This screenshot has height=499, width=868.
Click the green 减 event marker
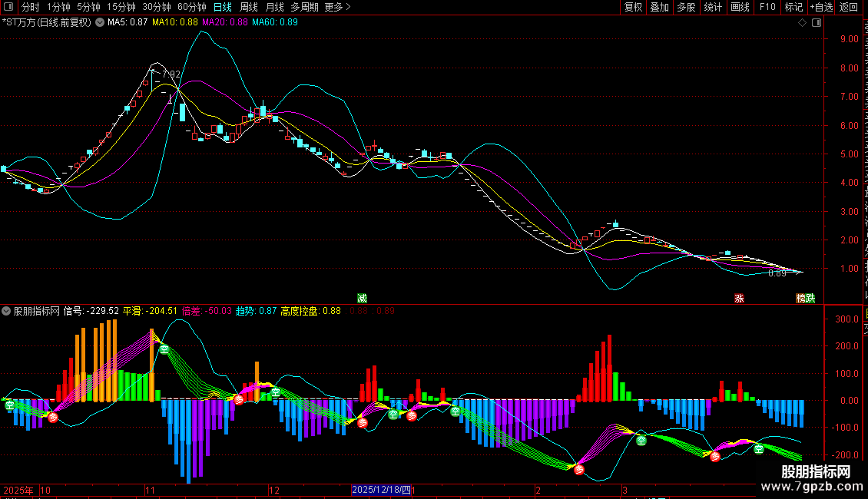click(x=362, y=298)
